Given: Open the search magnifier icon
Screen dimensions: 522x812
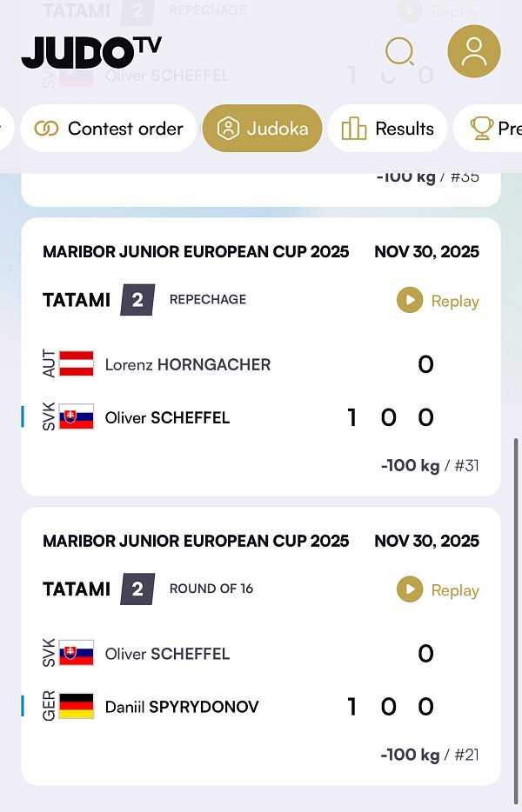Looking at the screenshot, I should tap(399, 52).
